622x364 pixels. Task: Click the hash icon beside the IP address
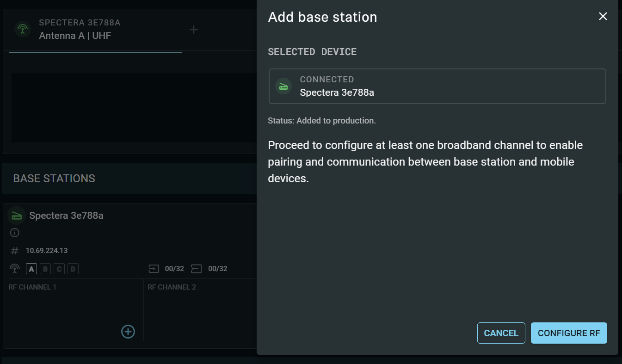click(15, 251)
